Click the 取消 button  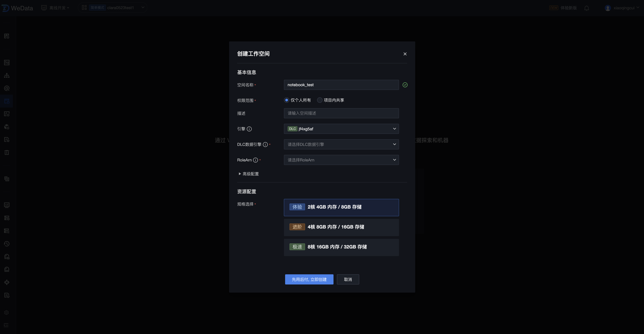point(348,279)
